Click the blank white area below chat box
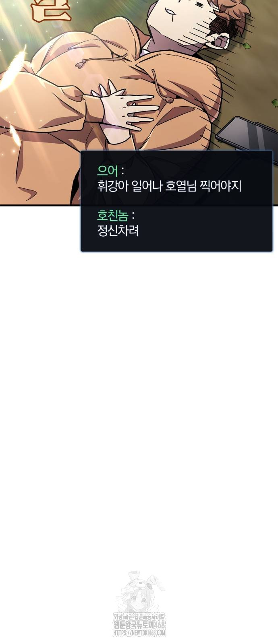 point(139,402)
